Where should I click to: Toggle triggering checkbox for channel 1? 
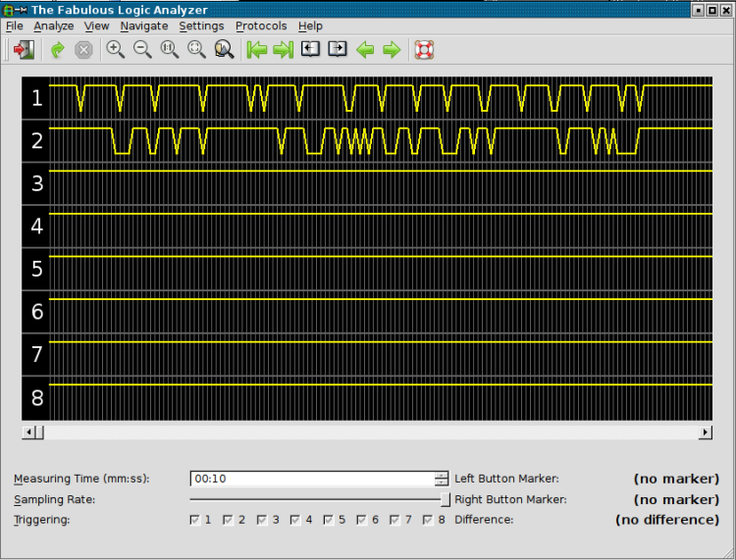(x=195, y=520)
